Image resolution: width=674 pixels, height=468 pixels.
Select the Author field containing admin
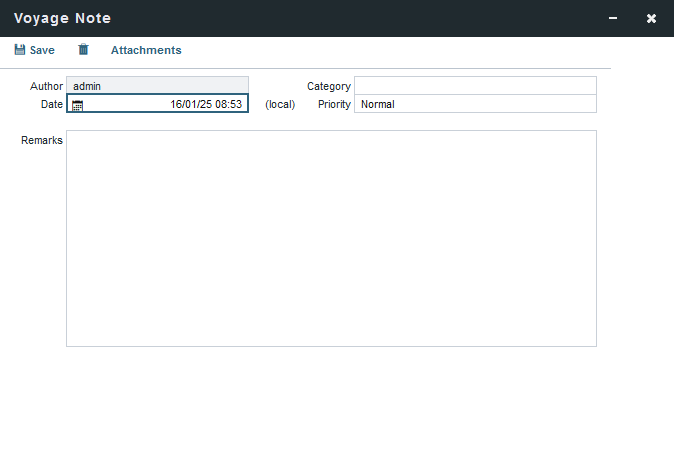pyautogui.click(x=157, y=86)
